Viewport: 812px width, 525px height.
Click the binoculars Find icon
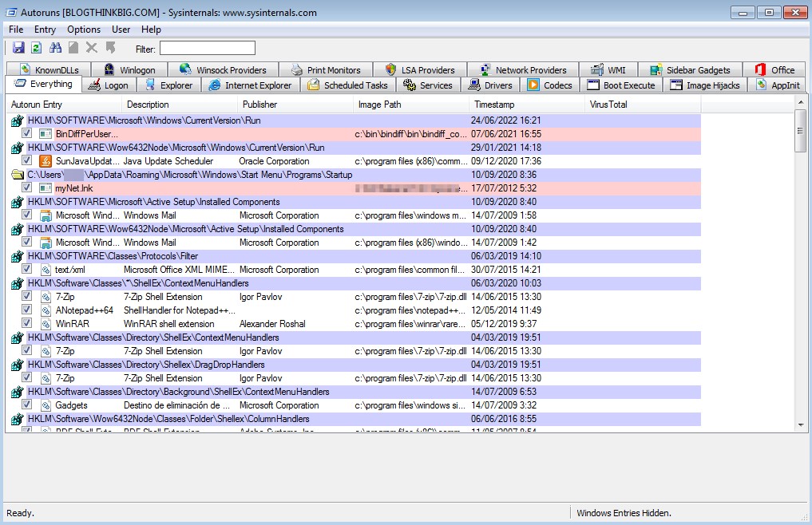tap(55, 49)
